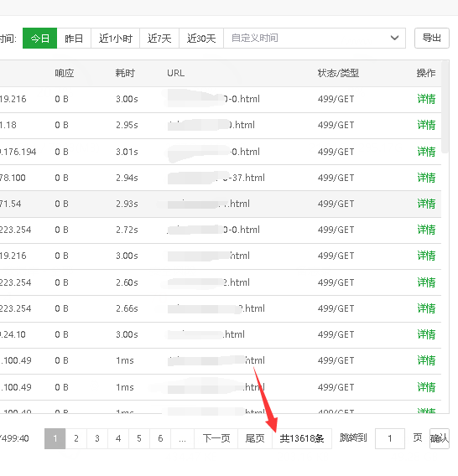Click the 2.95s duration cell
The height and width of the screenshot is (476, 458).
pyautogui.click(x=127, y=125)
